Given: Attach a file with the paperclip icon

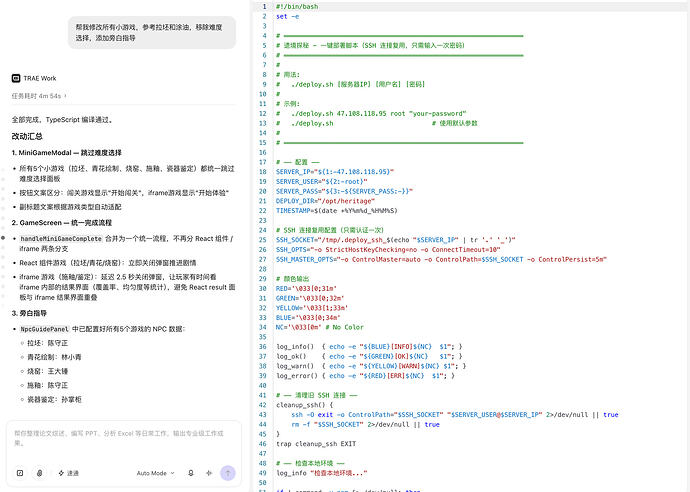Looking at the screenshot, I should coord(40,473).
